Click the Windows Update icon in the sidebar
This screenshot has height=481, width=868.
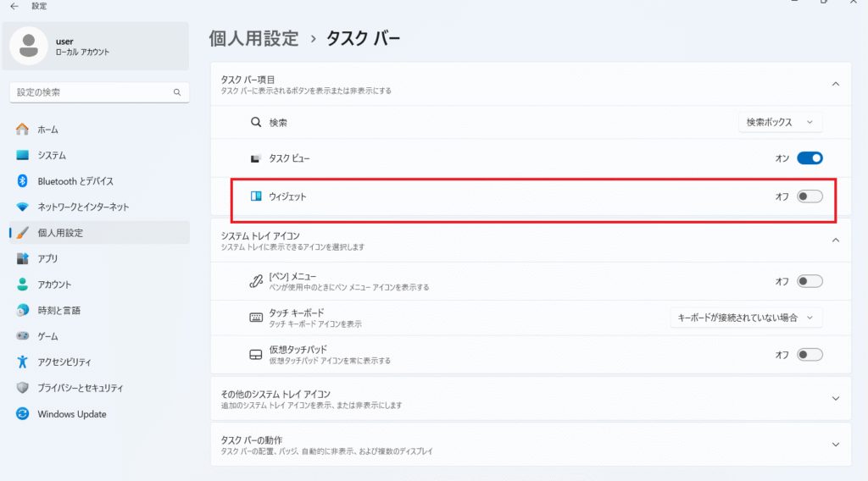pos(23,414)
